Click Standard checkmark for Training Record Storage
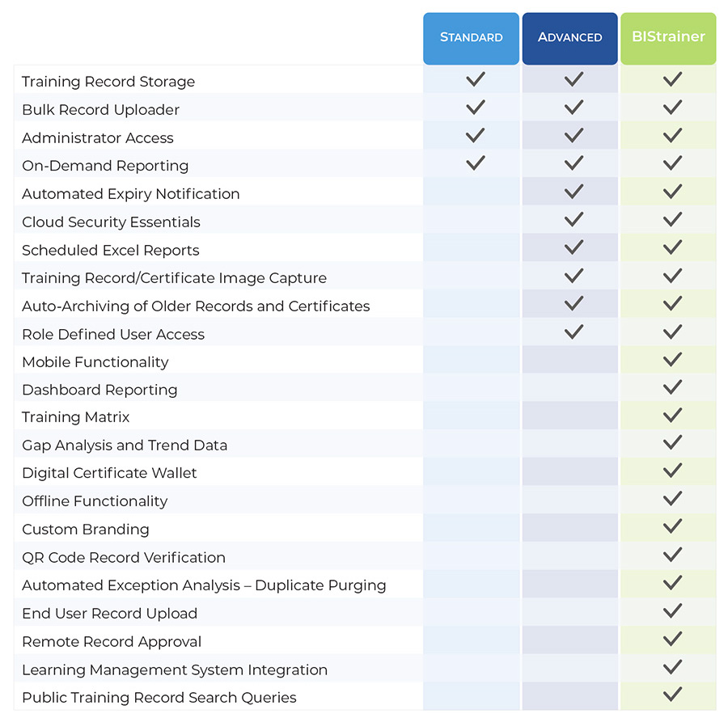Screen dimensions: 728x722 [476, 79]
